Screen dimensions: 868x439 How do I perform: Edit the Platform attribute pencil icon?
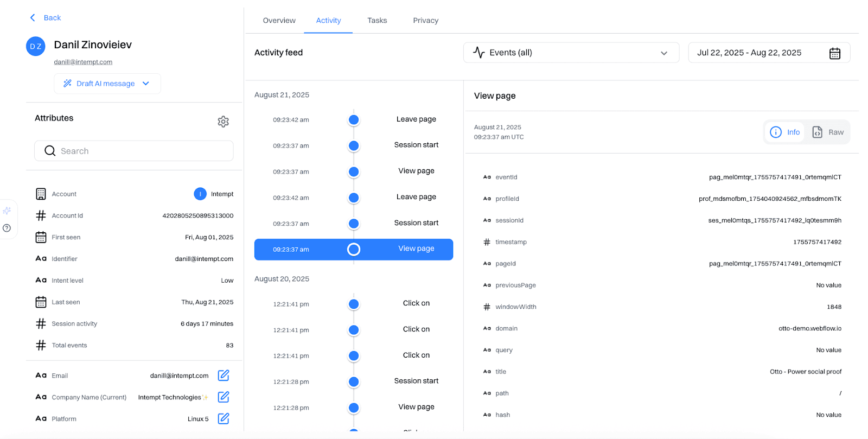point(224,418)
